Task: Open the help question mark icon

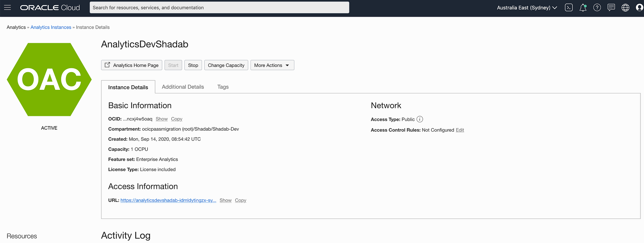Action: coord(597,7)
